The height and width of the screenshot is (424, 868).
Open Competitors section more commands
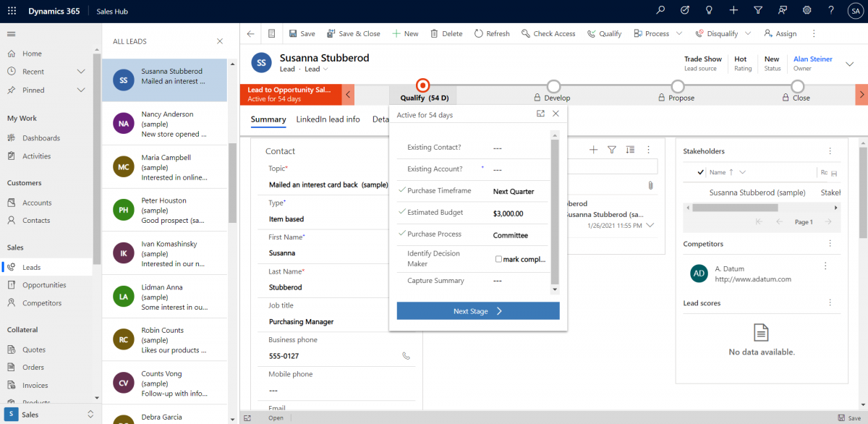tap(830, 244)
